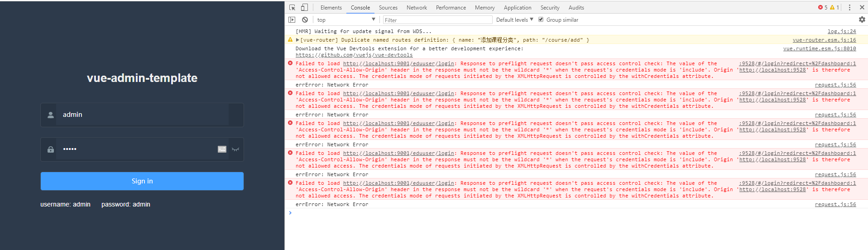Screen dimensions: 868x250
Task: Click the yellow warning count badge
Action: pos(834,7)
